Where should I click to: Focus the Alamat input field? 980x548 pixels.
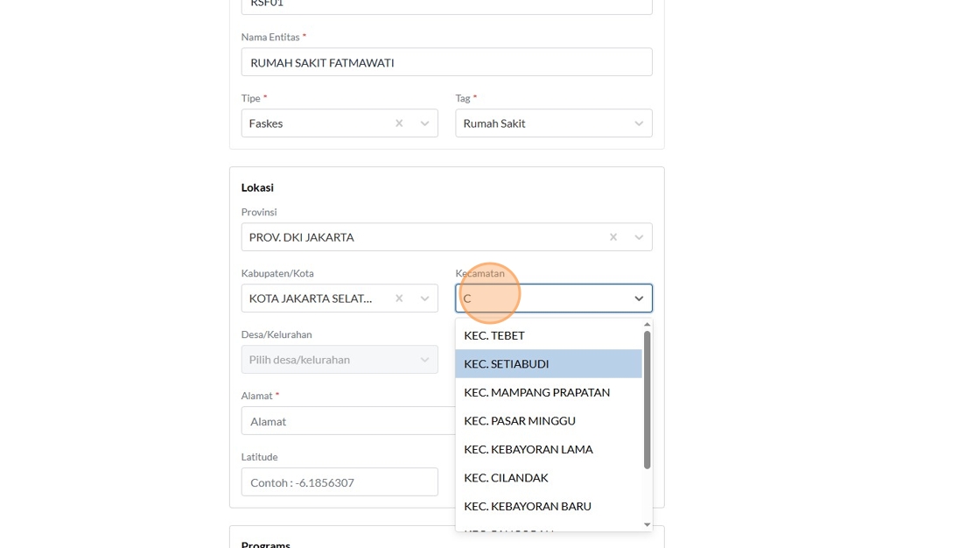349,421
